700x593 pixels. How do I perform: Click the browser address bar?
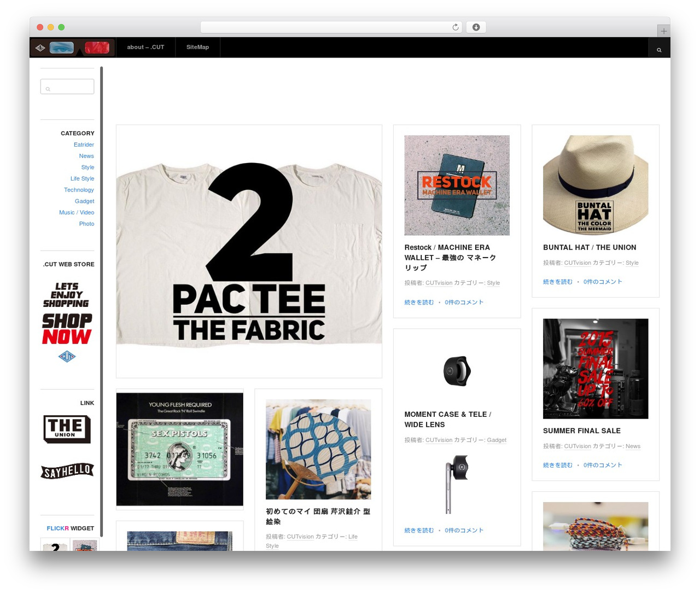pyautogui.click(x=331, y=27)
